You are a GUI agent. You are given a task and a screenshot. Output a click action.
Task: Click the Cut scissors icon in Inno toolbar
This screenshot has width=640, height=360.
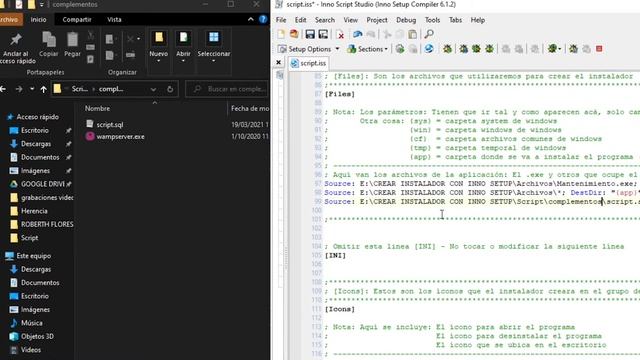(x=387, y=34)
